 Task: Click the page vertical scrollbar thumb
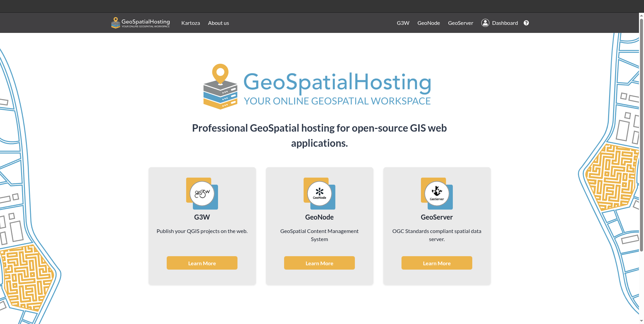pos(641,134)
